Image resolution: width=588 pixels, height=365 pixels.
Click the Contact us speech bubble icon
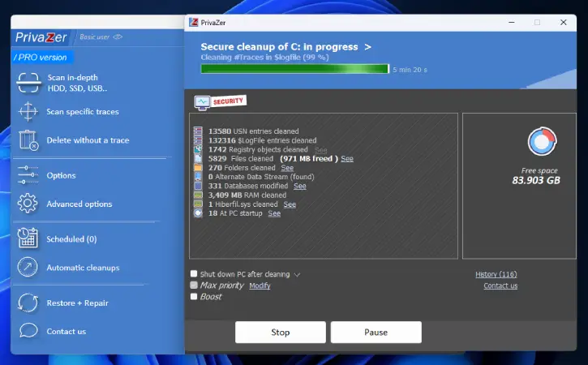tap(28, 331)
